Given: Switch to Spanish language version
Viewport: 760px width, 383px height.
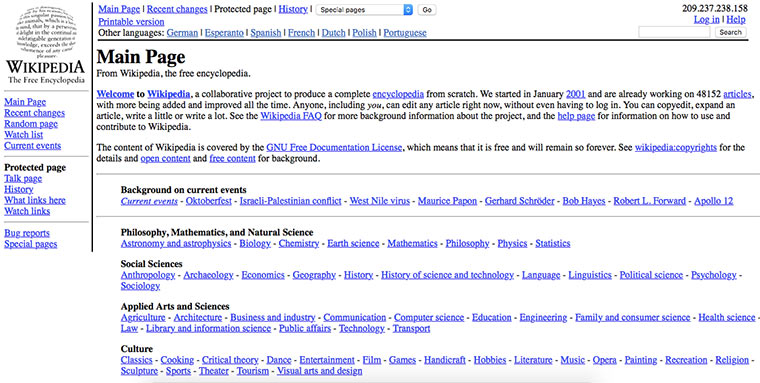Looking at the screenshot, I should [x=266, y=33].
